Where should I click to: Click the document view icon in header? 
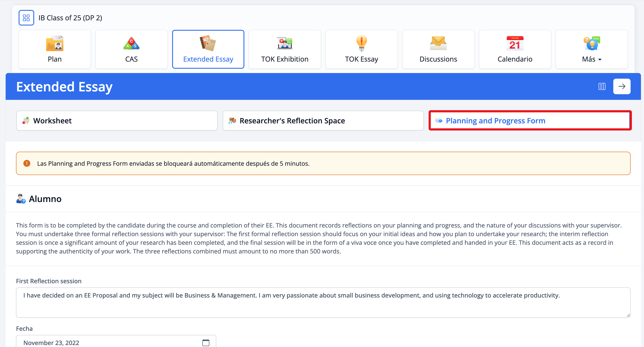(x=602, y=86)
